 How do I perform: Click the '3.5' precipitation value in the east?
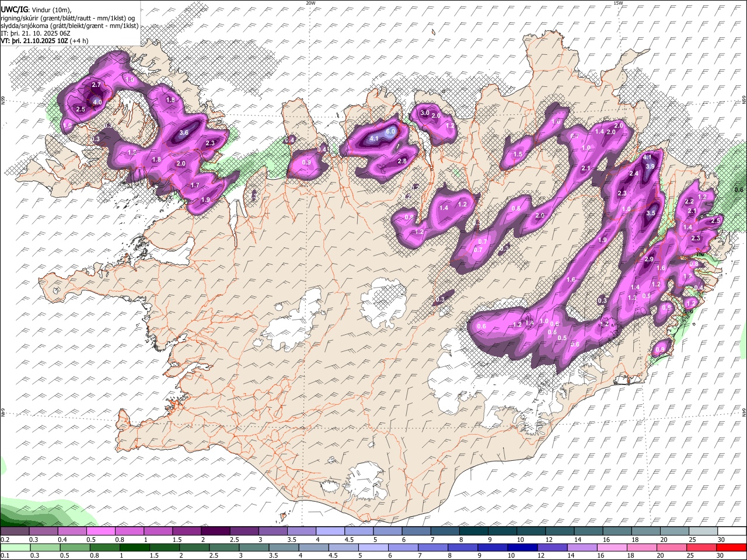pyautogui.click(x=651, y=213)
